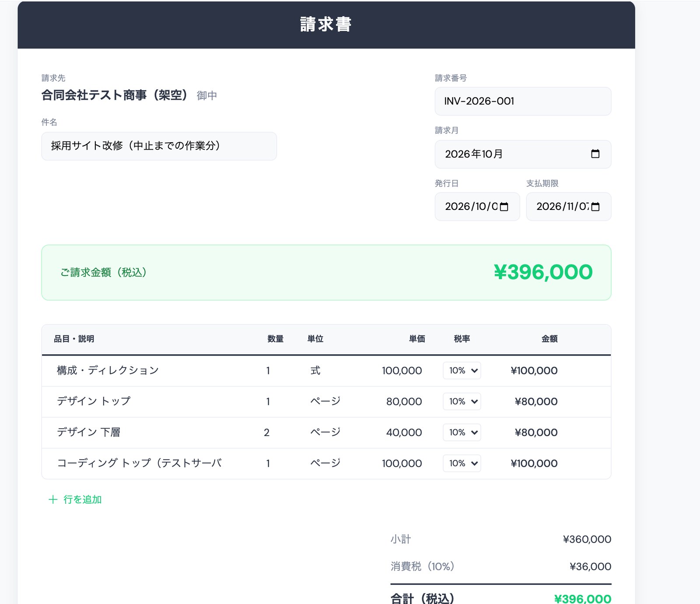Screen dimensions: 700x604
Task: Click the 発行日 date field
Action: pyautogui.click(x=477, y=206)
